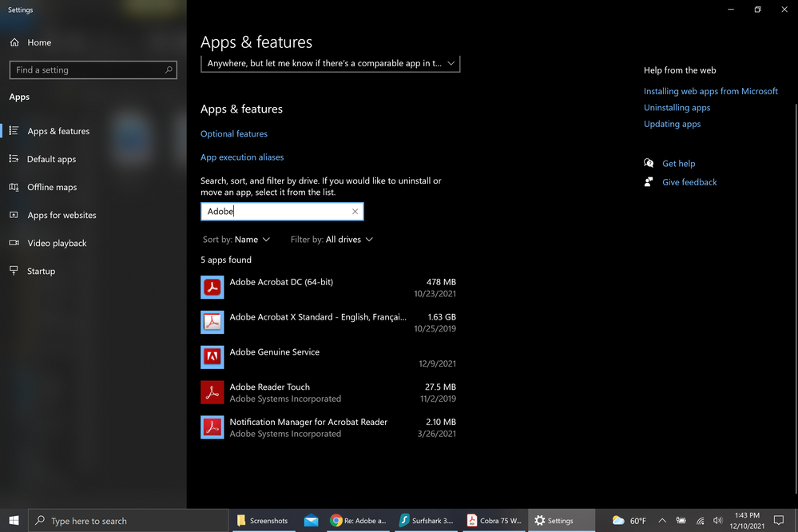Click the Get help link
The width and height of the screenshot is (798, 532).
click(678, 164)
